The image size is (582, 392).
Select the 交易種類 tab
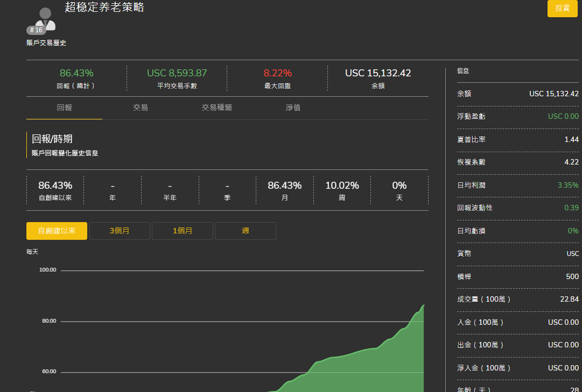[217, 108]
